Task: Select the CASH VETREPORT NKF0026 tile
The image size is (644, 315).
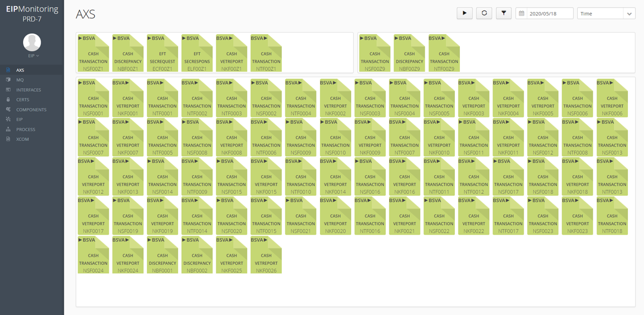Action: point(266,255)
